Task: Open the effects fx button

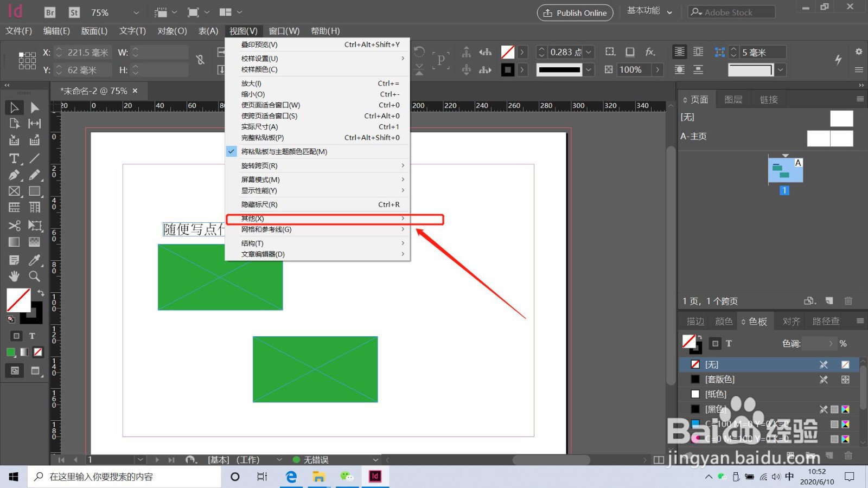Action: click(x=650, y=52)
